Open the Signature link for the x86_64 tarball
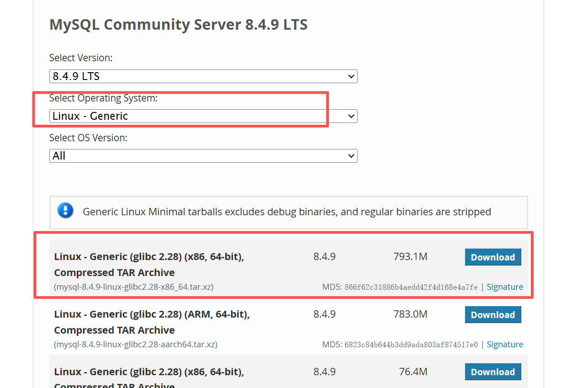The image size is (588, 388). pyautogui.click(x=505, y=287)
